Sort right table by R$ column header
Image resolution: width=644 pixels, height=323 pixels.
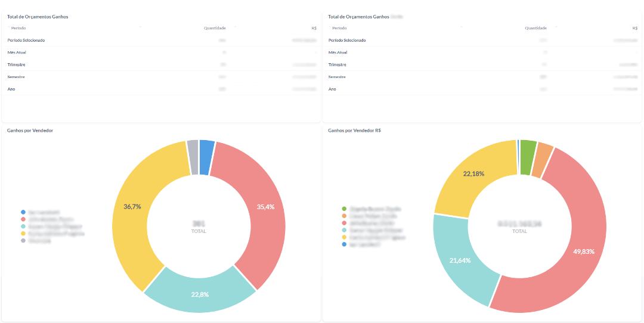[634, 28]
